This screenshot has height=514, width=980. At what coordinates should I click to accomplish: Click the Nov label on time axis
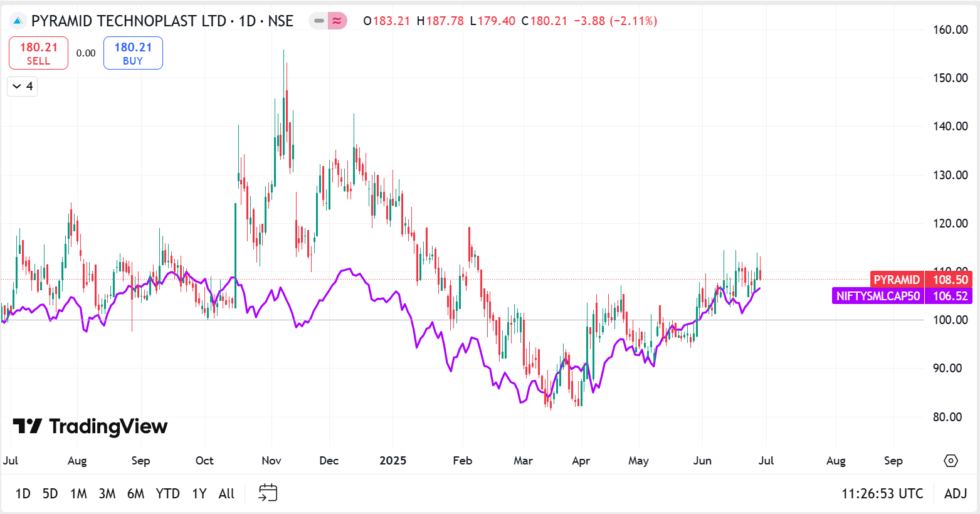point(271,461)
